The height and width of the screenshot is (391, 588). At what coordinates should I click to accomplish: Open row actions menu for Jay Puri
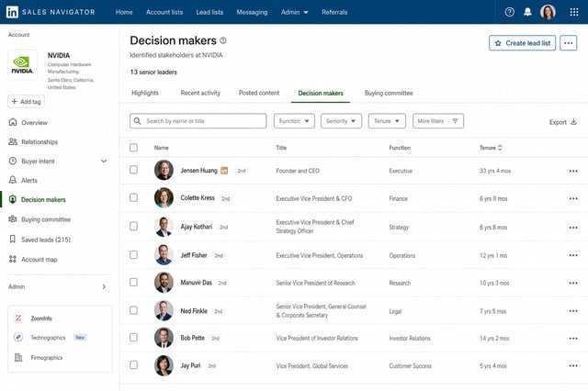(x=573, y=365)
